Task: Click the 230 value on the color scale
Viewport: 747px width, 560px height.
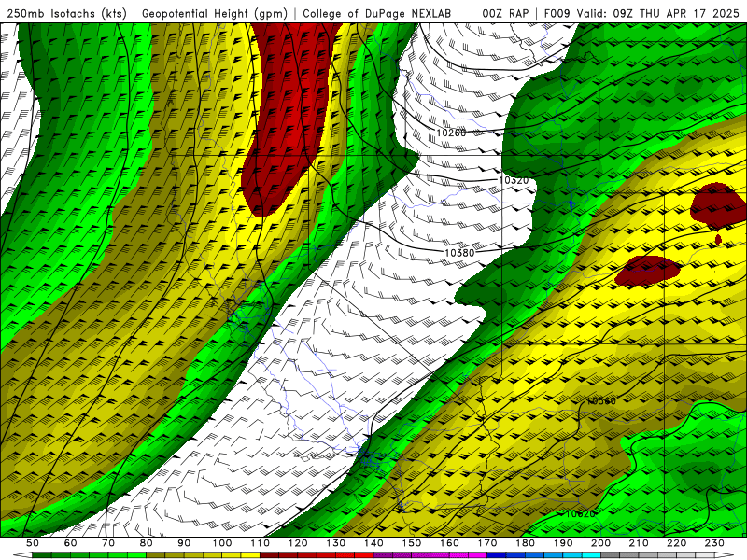Action: [x=714, y=543]
